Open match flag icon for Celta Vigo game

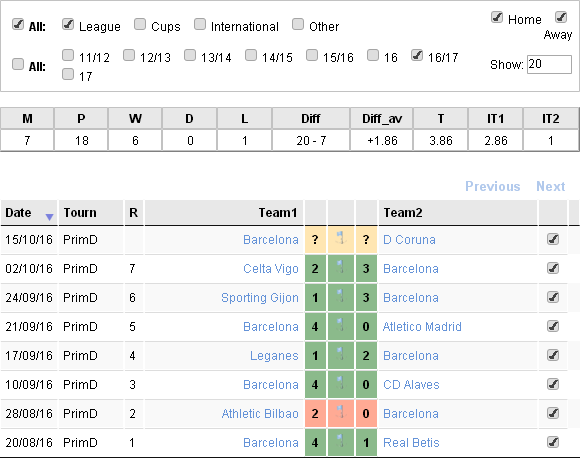340,268
